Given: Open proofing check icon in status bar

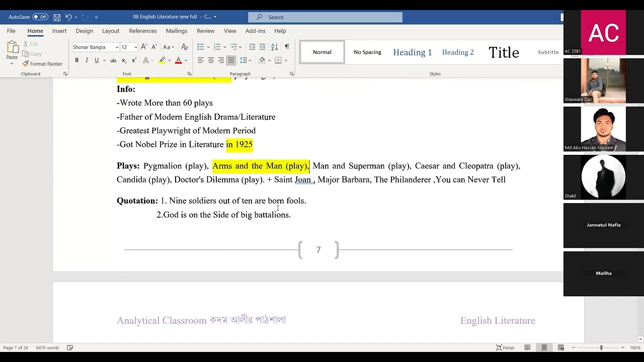Looking at the screenshot, I should point(70,347).
